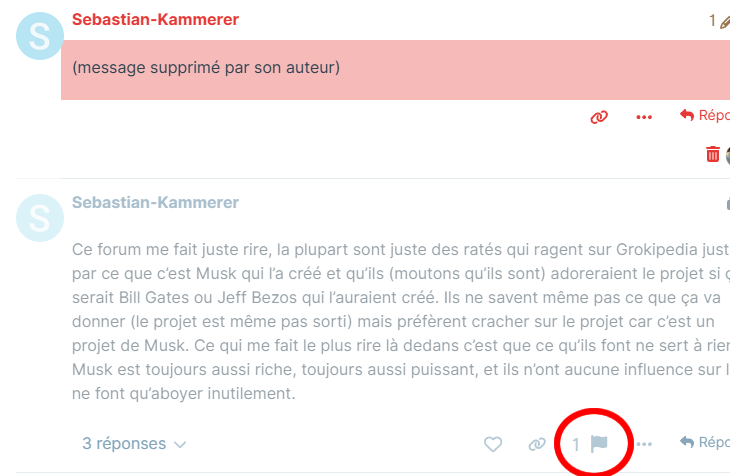Click the edit count next to the pencil
Screen dimensions: 730x476
[712, 21]
